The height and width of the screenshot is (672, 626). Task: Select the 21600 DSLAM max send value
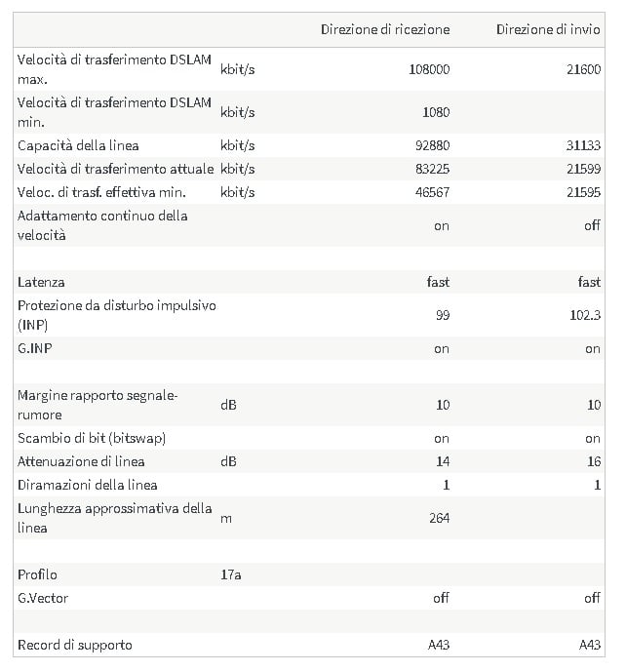tap(583, 69)
